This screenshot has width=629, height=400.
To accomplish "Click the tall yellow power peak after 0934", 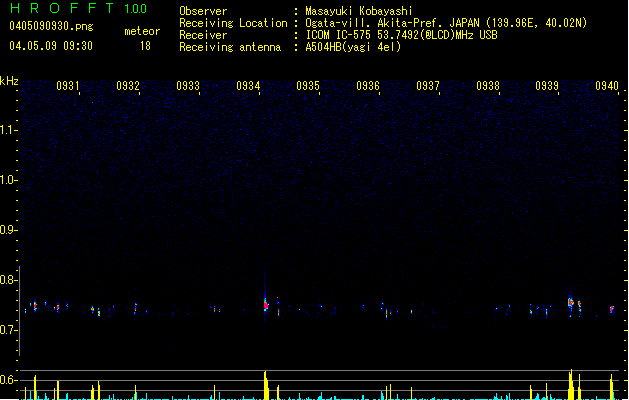I will pyautogui.click(x=266, y=386).
